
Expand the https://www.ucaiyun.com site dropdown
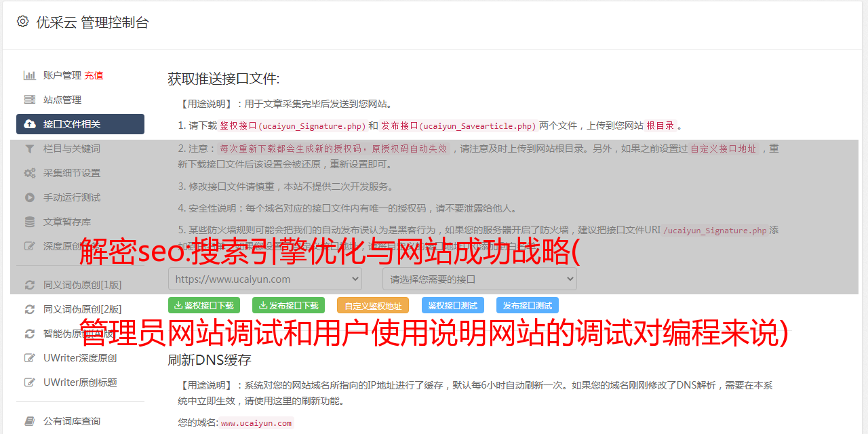(x=265, y=279)
